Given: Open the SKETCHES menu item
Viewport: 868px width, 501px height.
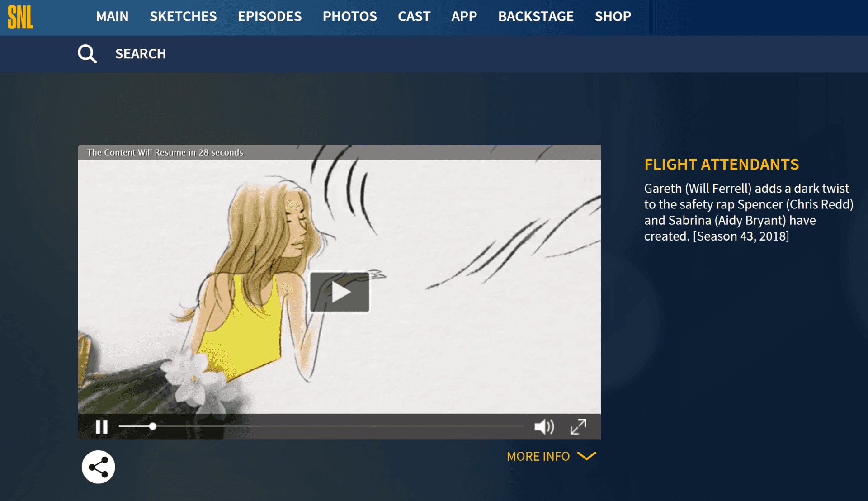Looking at the screenshot, I should (183, 16).
